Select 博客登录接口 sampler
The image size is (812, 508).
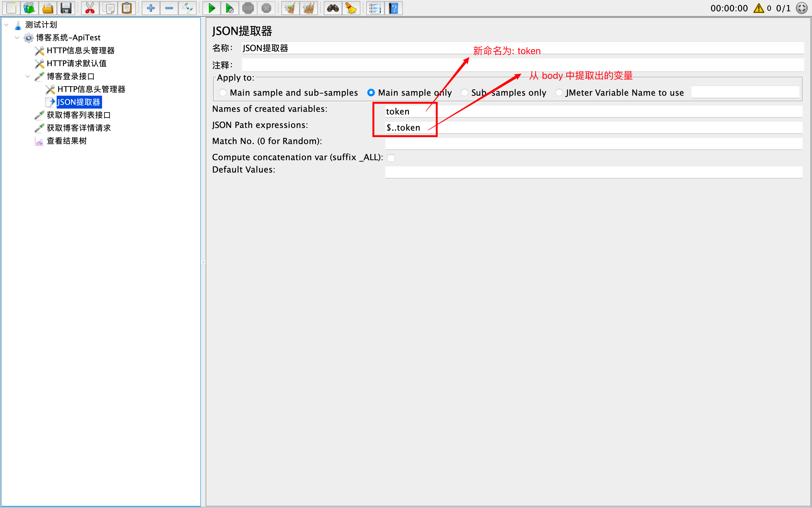[x=70, y=76]
